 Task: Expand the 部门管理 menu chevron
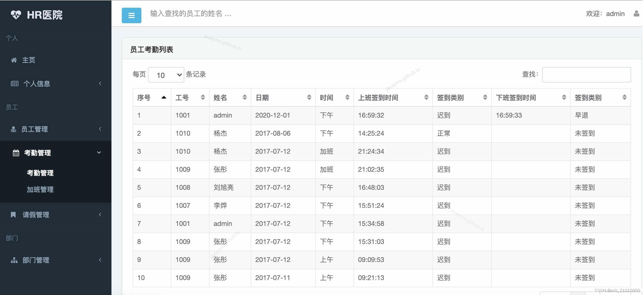(100, 260)
